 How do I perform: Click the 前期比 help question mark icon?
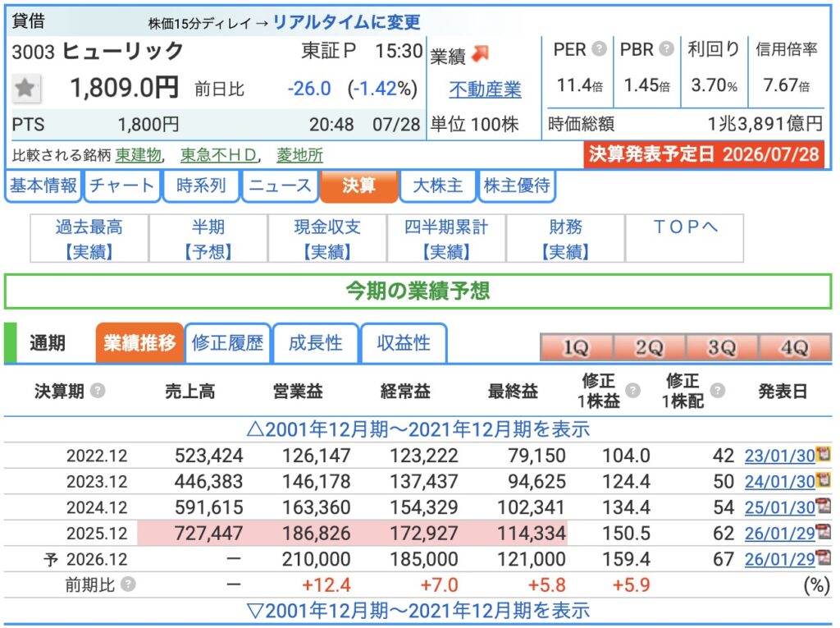tap(128, 584)
